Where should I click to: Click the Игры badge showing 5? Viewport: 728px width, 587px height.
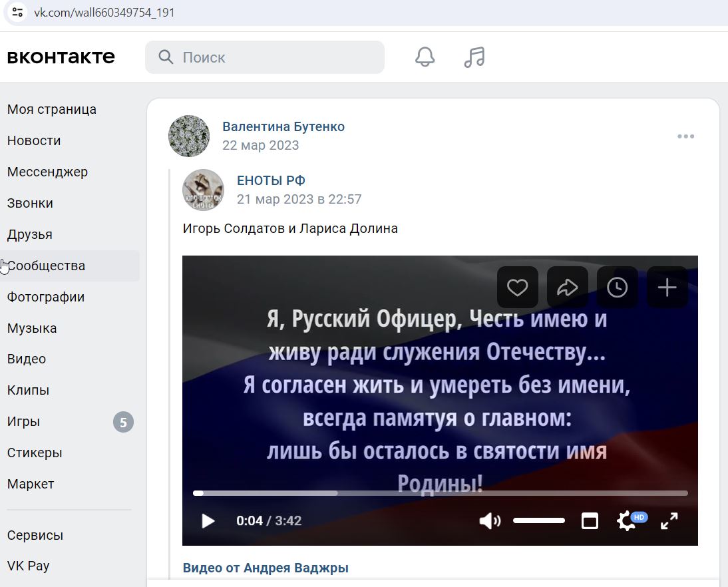124,422
